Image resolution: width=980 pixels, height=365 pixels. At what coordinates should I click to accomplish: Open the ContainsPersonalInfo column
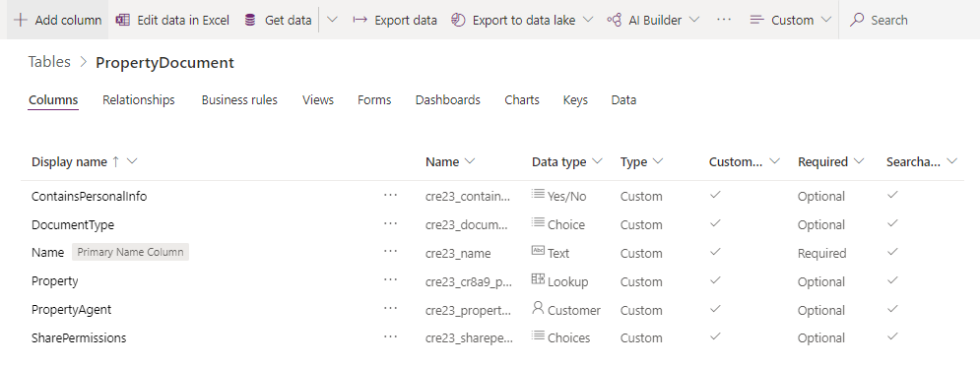[90, 197]
